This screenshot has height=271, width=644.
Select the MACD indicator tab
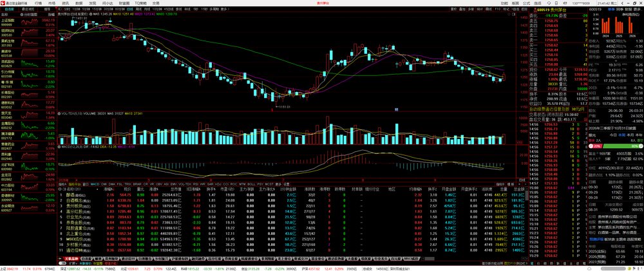tap(95, 184)
